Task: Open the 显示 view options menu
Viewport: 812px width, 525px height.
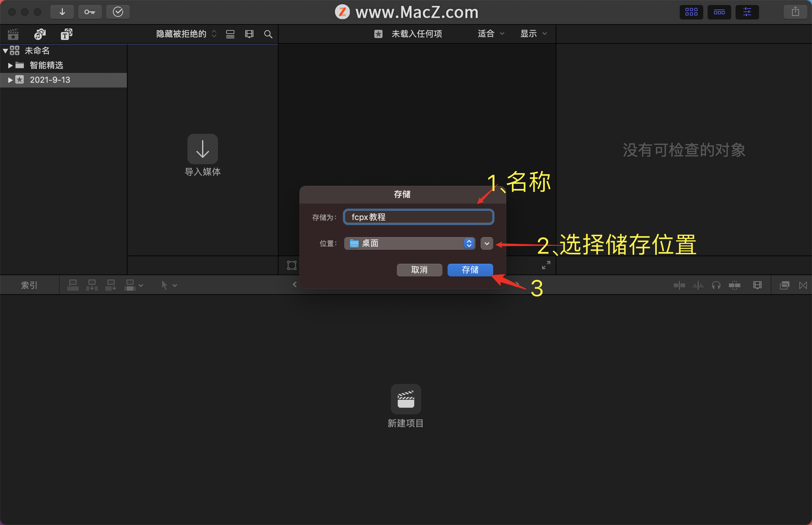Action: [x=533, y=34]
